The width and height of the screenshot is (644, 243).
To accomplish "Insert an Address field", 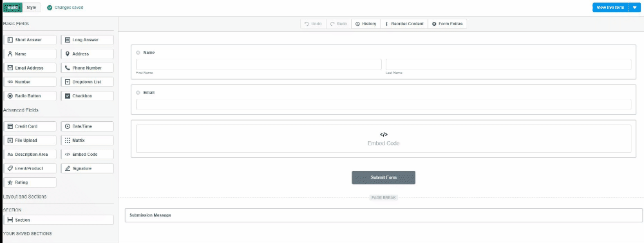I will [88, 54].
